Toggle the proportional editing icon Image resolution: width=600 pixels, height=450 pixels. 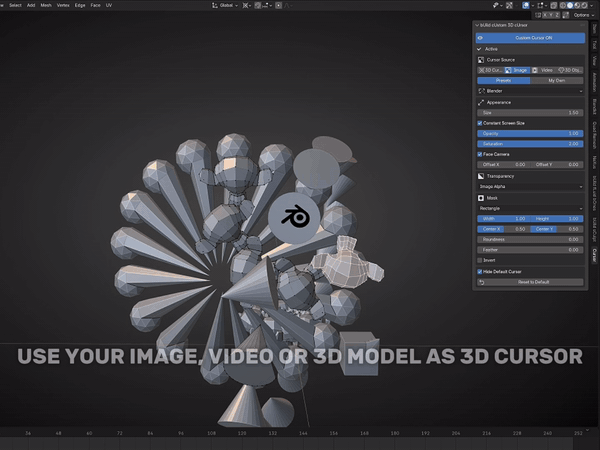[x=278, y=5]
